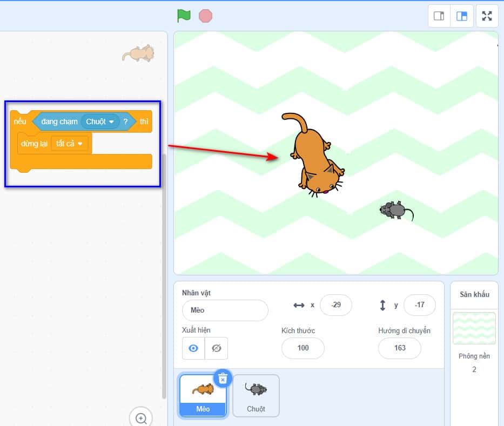The height and width of the screenshot is (426, 504).
Task: Edit the sprite name field Mèo
Action: (225, 310)
